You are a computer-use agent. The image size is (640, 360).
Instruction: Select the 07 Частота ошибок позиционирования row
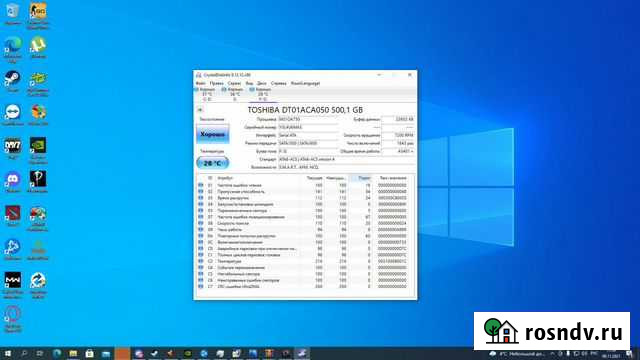302,217
